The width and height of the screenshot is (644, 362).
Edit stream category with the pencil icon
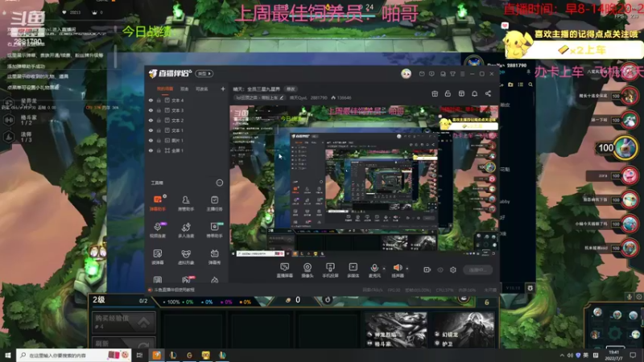[281, 97]
